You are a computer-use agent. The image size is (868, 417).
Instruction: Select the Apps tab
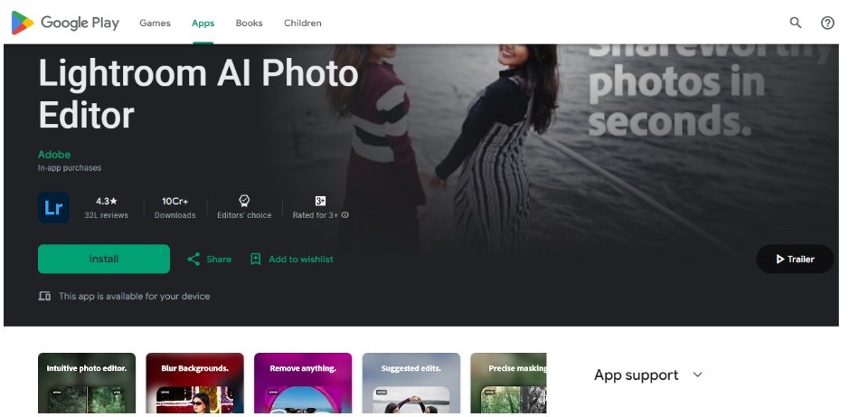coord(203,24)
